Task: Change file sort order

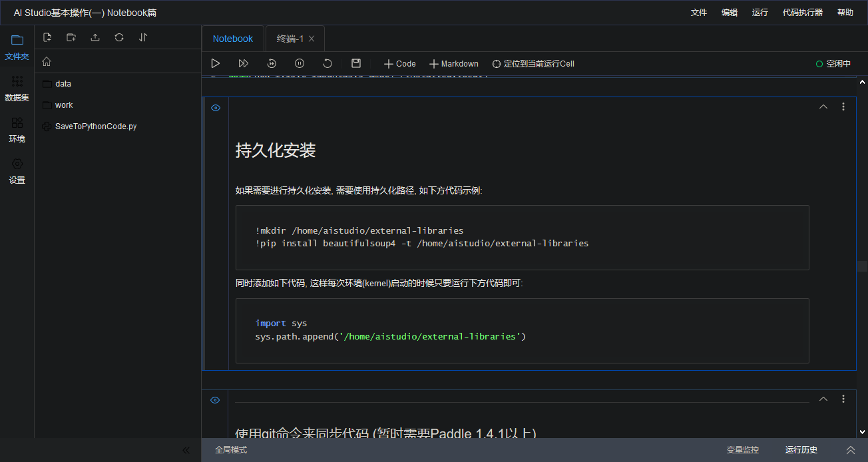Action: click(143, 37)
